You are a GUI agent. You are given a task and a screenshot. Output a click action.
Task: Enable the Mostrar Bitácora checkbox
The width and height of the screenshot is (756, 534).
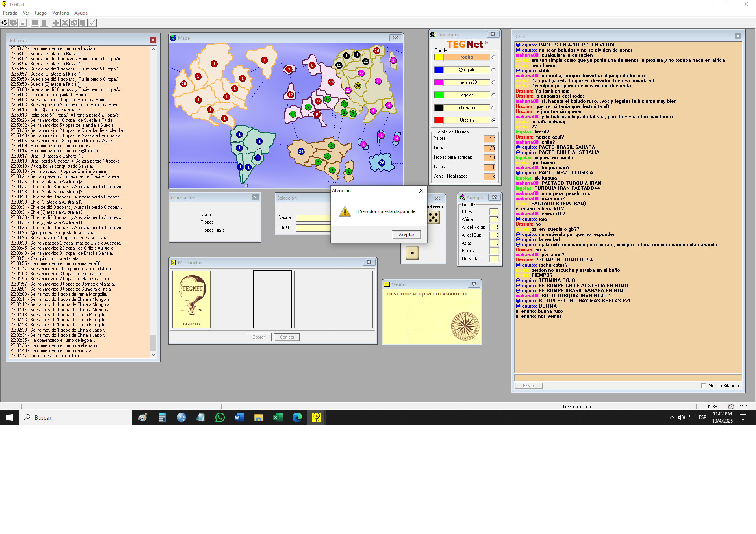(x=704, y=386)
